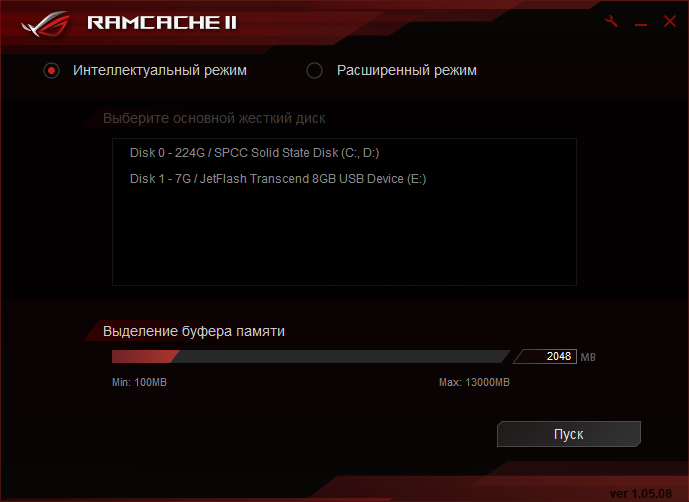This screenshot has width=689, height=502.
Task: Open settings via the wrench icon
Action: click(x=611, y=21)
